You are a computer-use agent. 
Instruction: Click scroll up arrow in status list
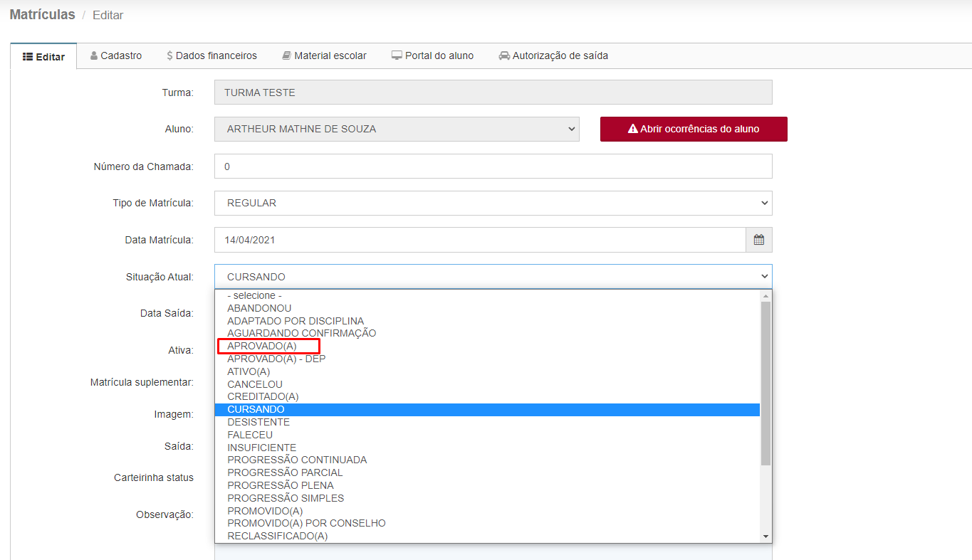click(x=765, y=295)
